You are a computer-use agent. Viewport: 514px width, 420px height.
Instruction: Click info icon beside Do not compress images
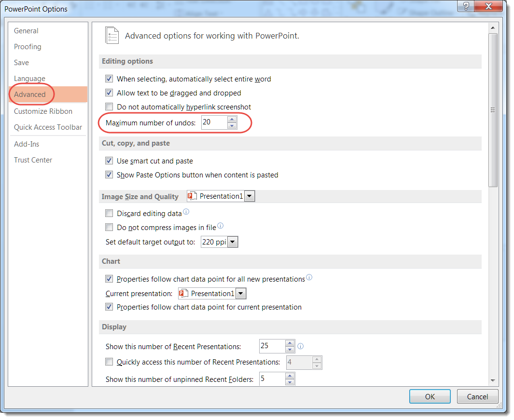coord(221,226)
